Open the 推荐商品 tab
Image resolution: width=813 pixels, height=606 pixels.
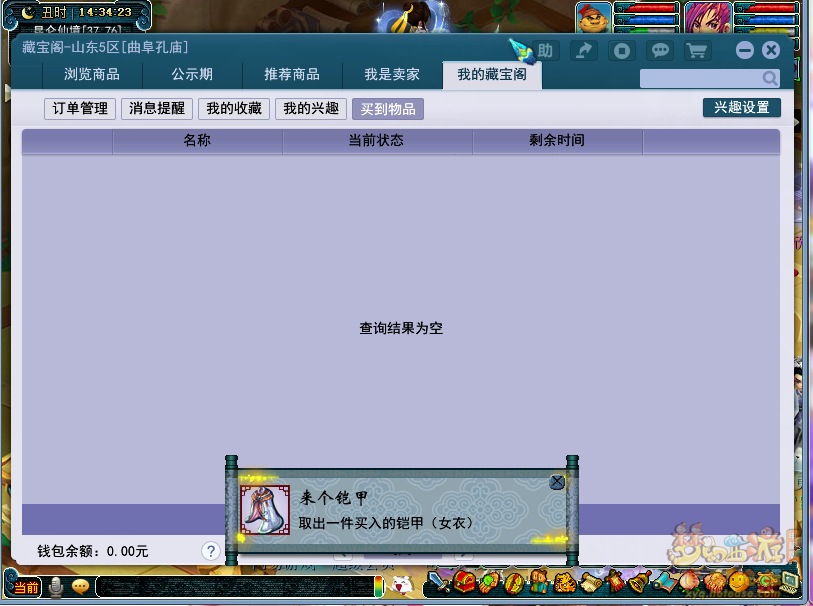click(292, 75)
